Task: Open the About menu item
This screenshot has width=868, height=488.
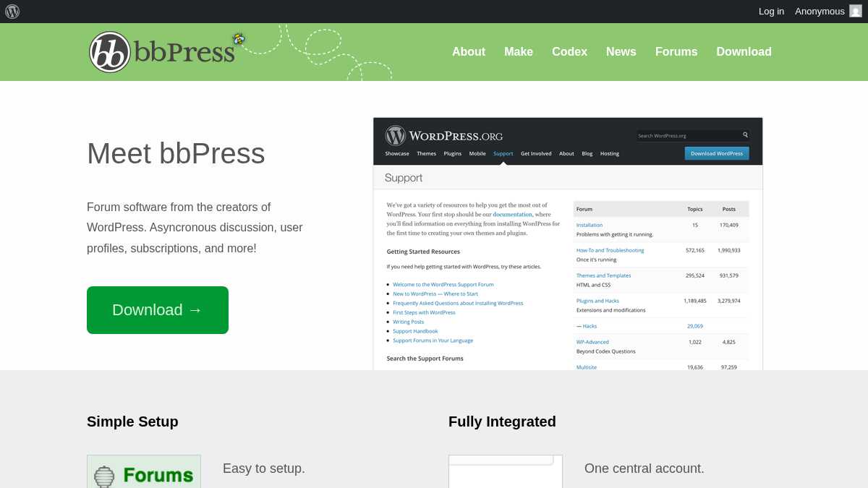Action: [x=469, y=52]
